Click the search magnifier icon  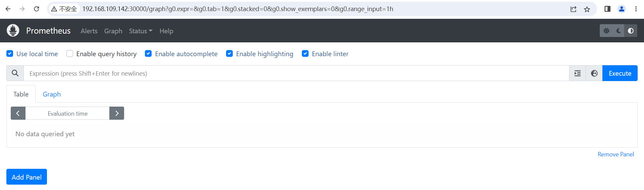coord(15,73)
